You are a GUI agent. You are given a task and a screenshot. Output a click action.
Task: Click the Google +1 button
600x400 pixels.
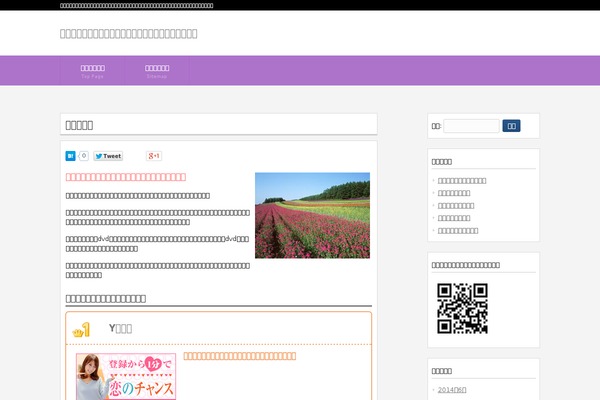pos(154,156)
